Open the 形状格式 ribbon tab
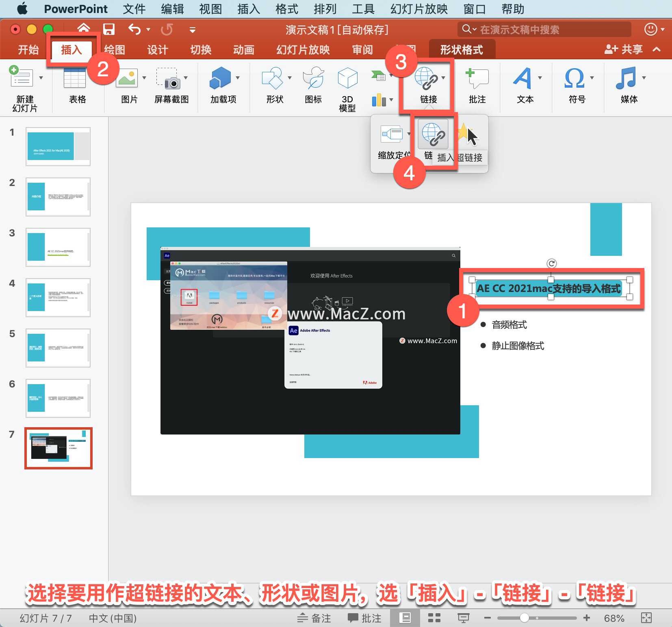 click(x=462, y=50)
